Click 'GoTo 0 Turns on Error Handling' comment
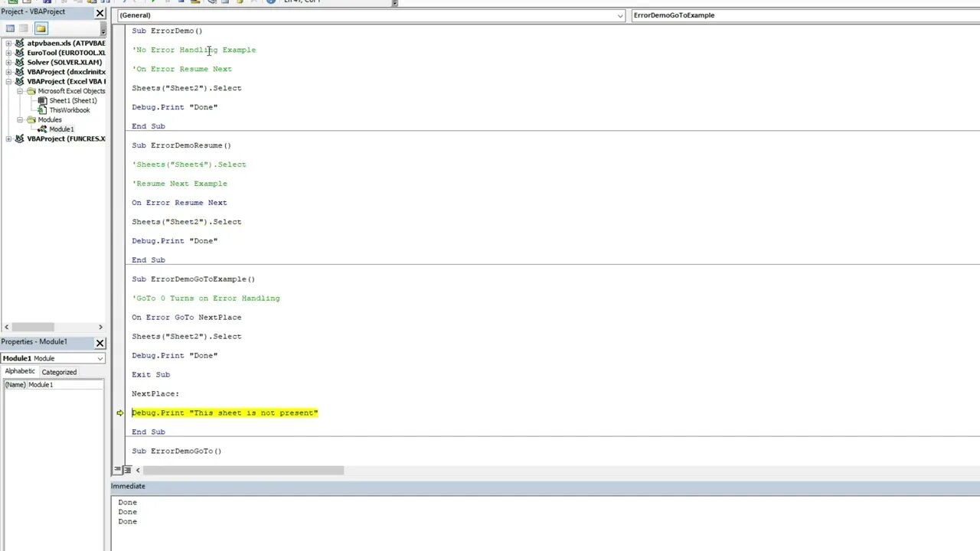This screenshot has width=980, height=551. pos(206,298)
